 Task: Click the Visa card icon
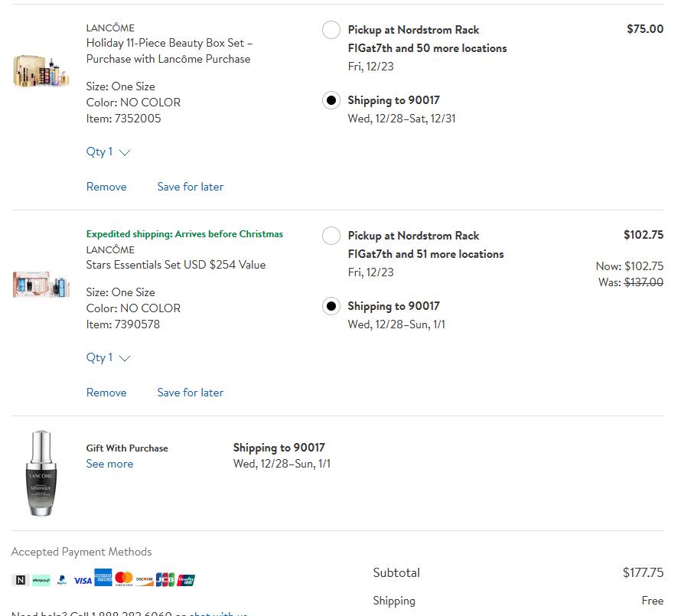83,580
